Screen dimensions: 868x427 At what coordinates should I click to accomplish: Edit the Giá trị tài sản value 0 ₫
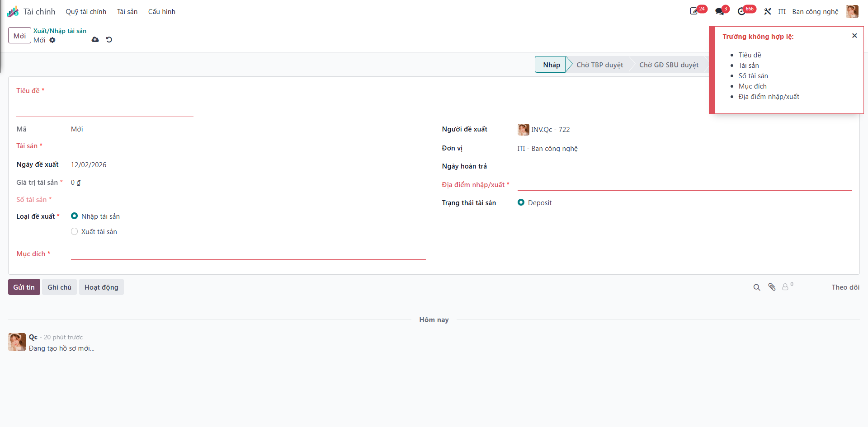76,183
